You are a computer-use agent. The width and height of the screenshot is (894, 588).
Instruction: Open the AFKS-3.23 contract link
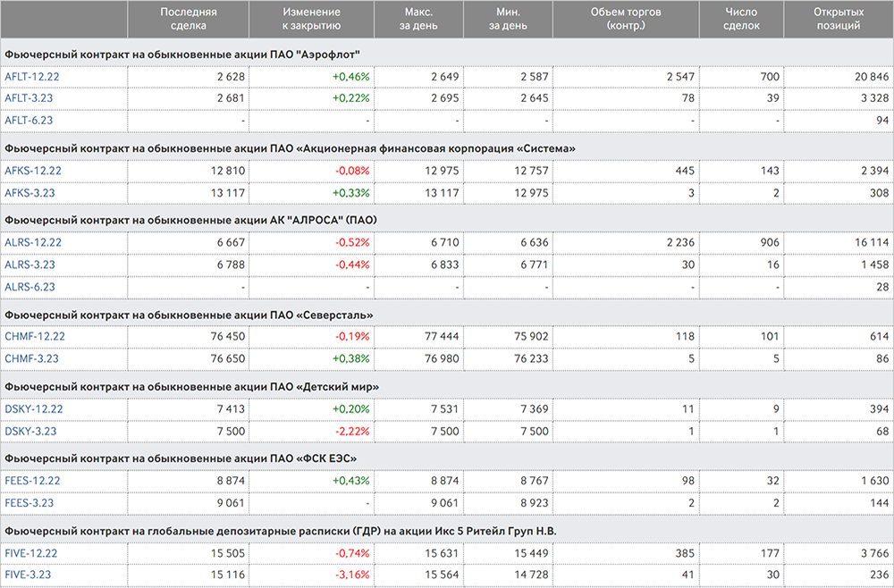coord(30,193)
